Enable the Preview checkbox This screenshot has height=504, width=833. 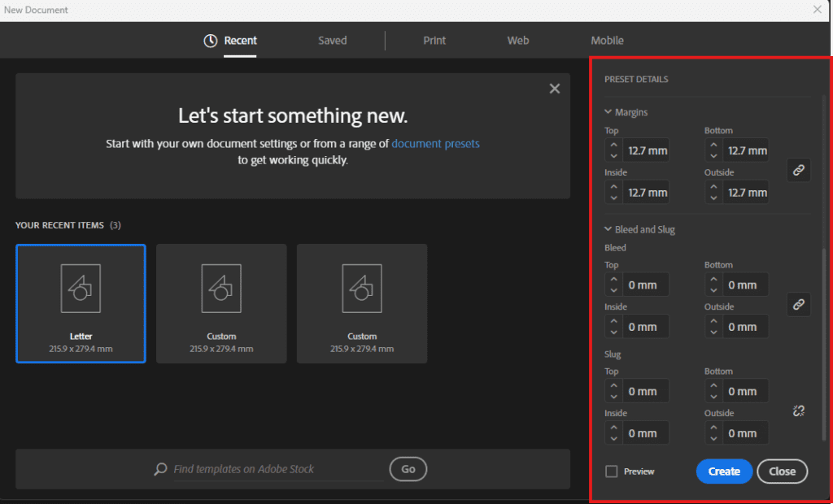612,471
